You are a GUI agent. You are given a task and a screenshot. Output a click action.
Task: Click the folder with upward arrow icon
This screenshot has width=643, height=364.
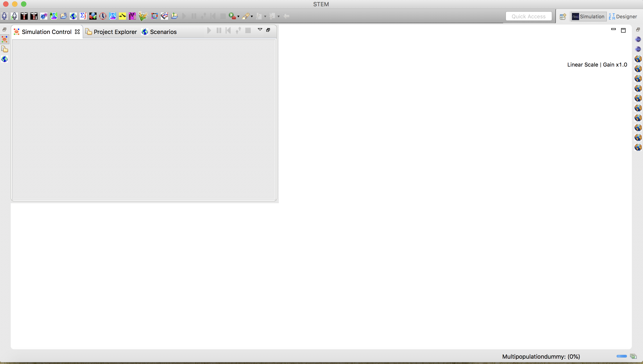click(x=174, y=16)
